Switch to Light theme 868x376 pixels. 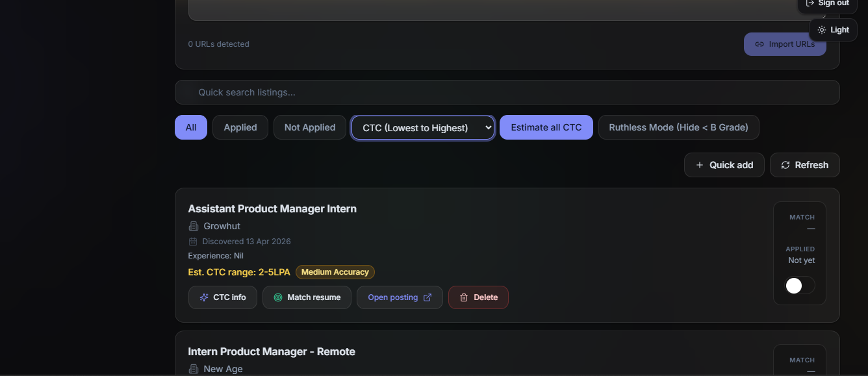click(x=833, y=30)
